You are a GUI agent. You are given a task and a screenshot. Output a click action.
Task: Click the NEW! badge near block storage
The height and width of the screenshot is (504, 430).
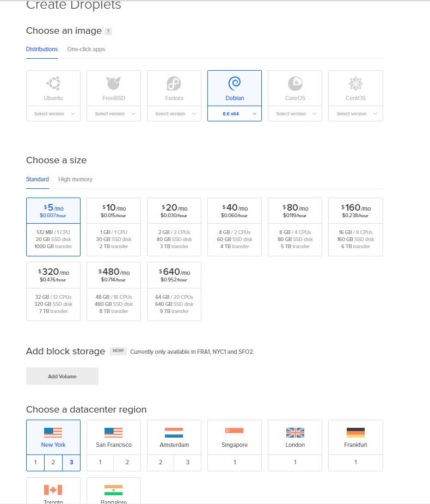click(118, 351)
